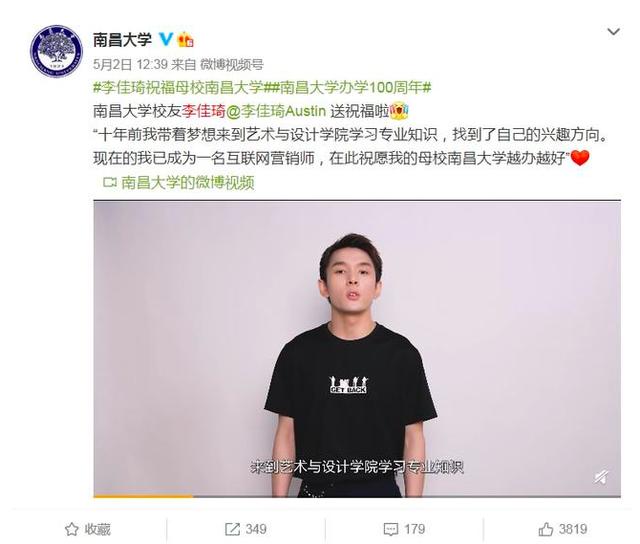The image size is (640, 544).
Task: Open 南昌大学 account name link
Action: coord(122,40)
